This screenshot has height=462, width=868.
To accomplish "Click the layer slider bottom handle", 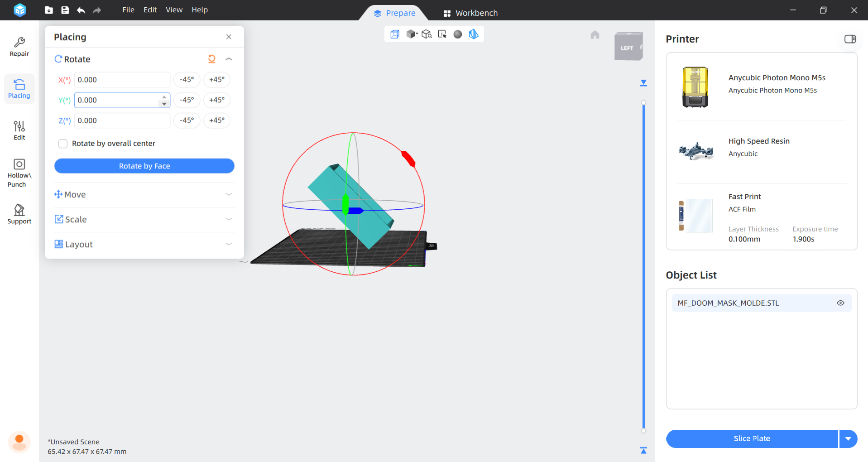I will coord(643,431).
